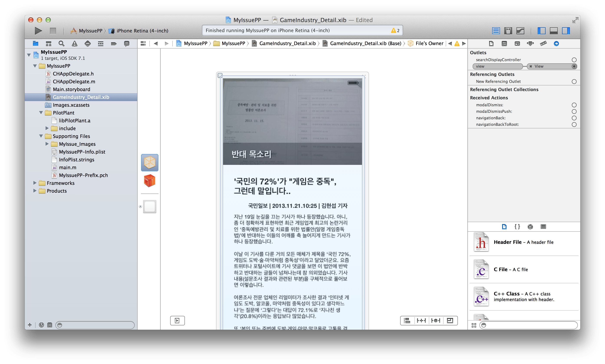Show the Object library cube tab
Image resolution: width=605 pixels, height=364 pixels.
click(x=530, y=227)
